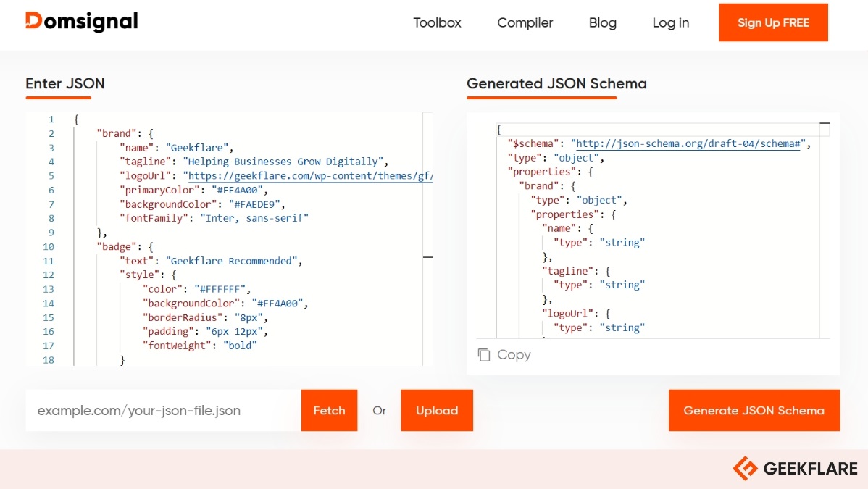Screen dimensions: 868x489
Task: Focus the JSON file URL input field
Action: 163,410
